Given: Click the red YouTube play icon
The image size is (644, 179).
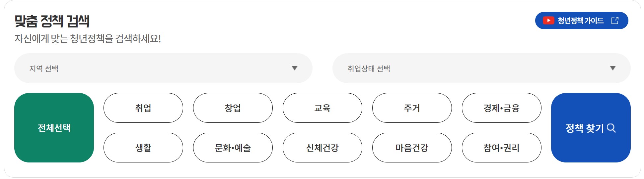Looking at the screenshot, I should coord(548,21).
